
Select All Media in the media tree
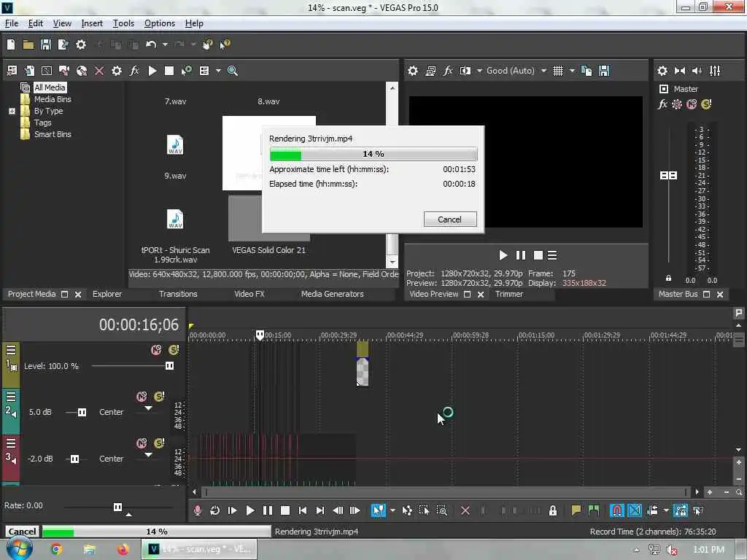point(50,87)
